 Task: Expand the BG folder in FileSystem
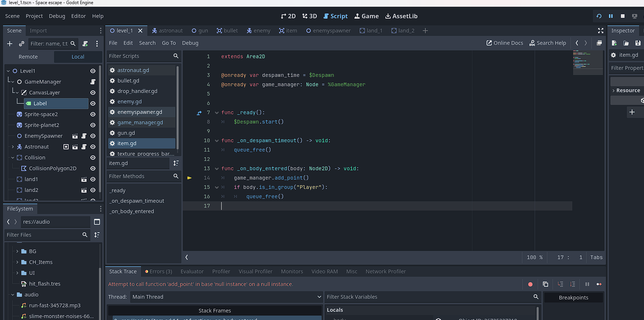[17, 251]
